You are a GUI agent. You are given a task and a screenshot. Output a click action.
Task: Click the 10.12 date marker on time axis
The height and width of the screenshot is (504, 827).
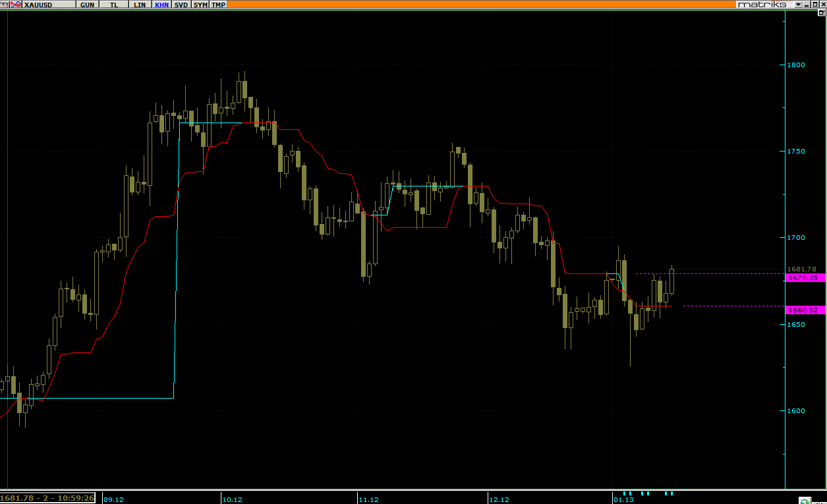[232, 499]
